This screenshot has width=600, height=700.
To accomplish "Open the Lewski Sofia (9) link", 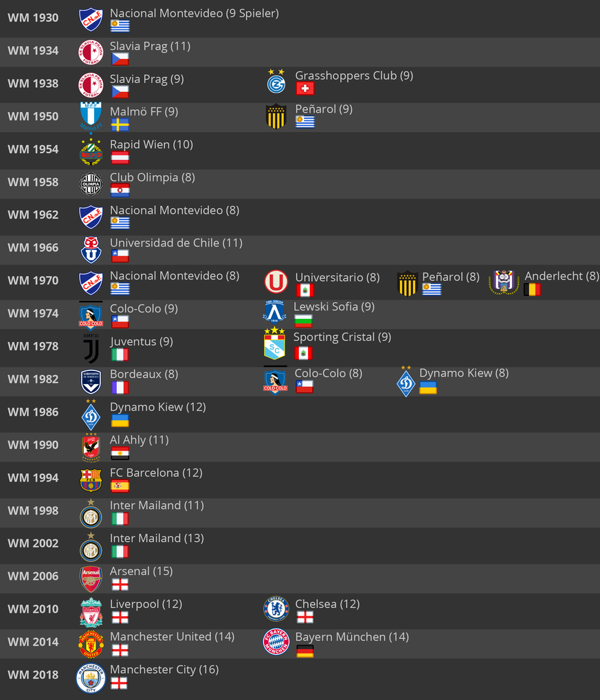I will [x=334, y=306].
